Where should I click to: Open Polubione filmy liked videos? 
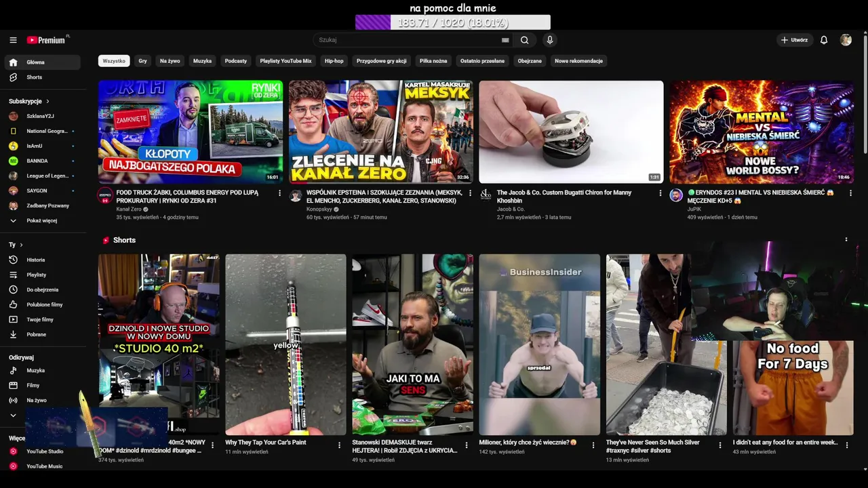(x=43, y=304)
